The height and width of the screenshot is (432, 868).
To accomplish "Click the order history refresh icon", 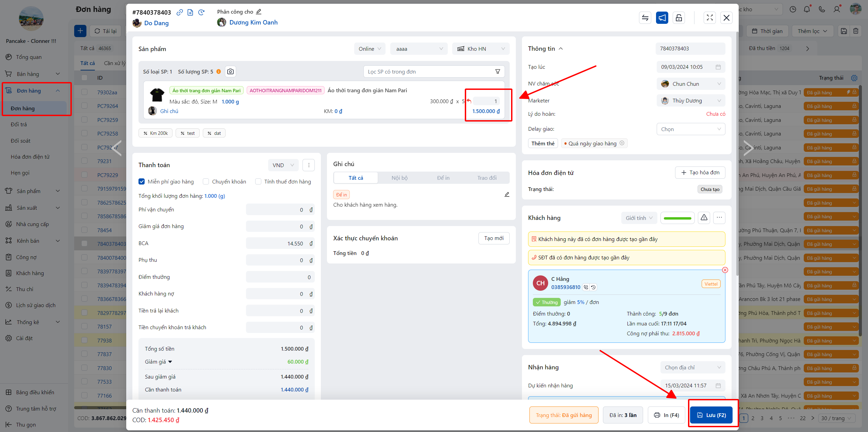I will pyautogui.click(x=201, y=12).
